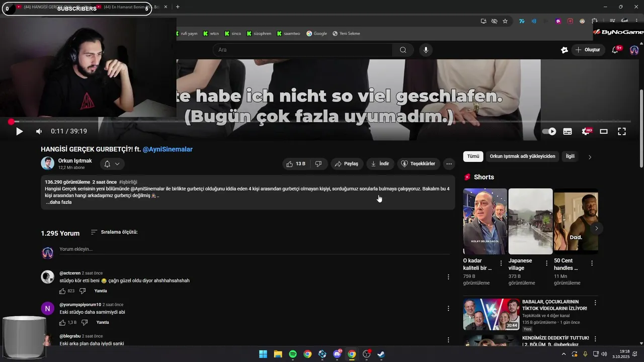
Task: Click the search magnifier button
Action: (x=403, y=50)
